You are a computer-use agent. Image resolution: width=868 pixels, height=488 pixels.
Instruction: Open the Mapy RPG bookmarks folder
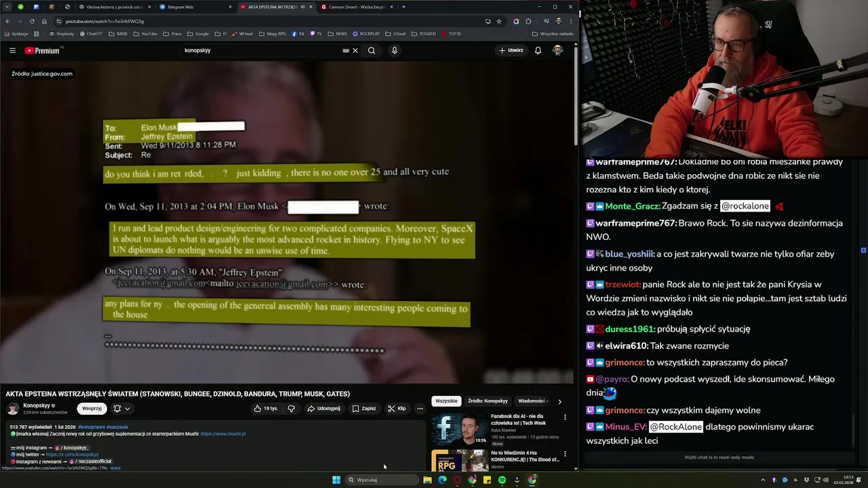point(273,33)
